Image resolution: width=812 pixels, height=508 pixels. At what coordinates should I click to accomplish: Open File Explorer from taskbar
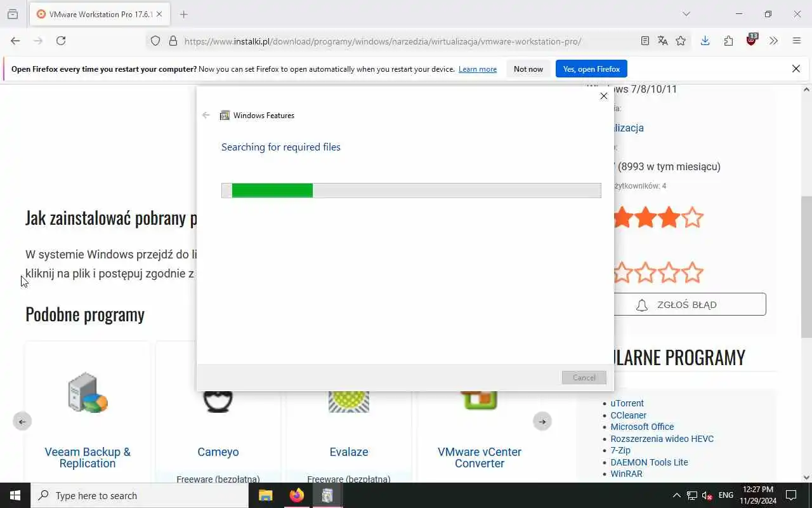tap(266, 495)
